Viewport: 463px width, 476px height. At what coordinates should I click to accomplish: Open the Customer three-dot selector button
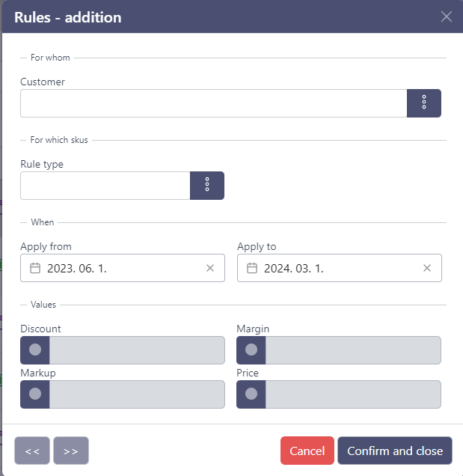click(x=423, y=103)
